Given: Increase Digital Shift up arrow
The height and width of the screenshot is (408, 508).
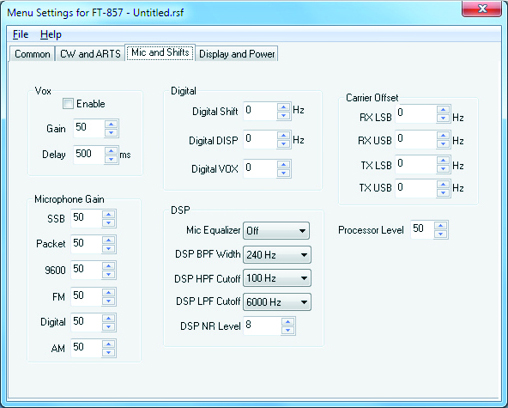Looking at the screenshot, I should [284, 107].
